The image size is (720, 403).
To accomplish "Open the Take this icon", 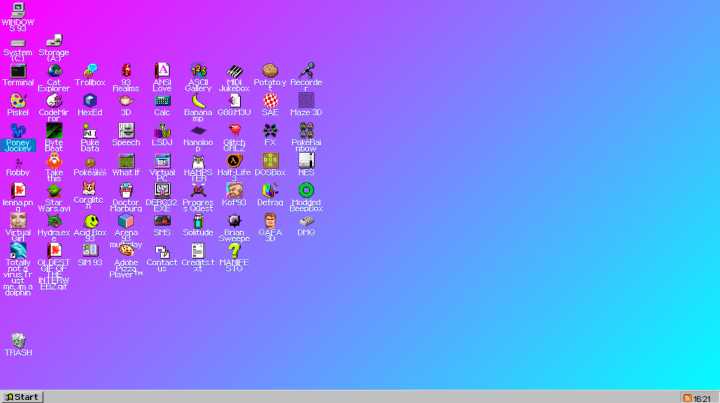I will [x=54, y=161].
